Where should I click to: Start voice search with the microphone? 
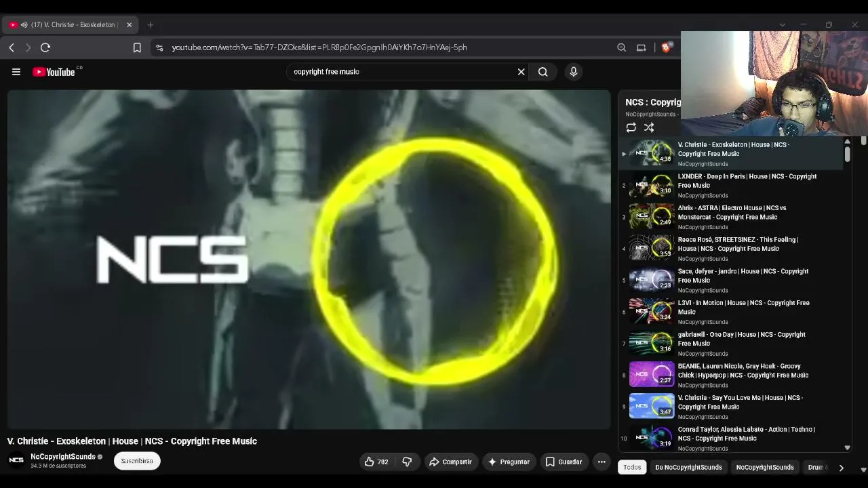[x=574, y=72]
